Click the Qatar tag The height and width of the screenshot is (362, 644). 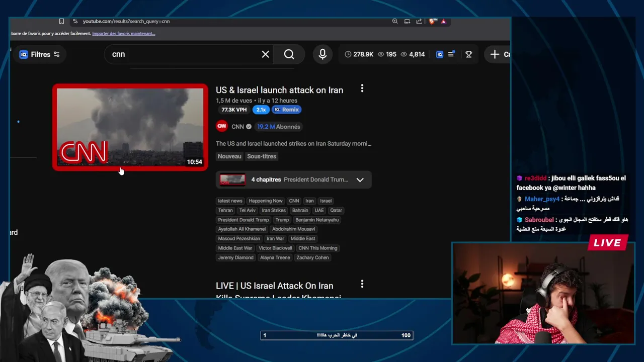336,210
